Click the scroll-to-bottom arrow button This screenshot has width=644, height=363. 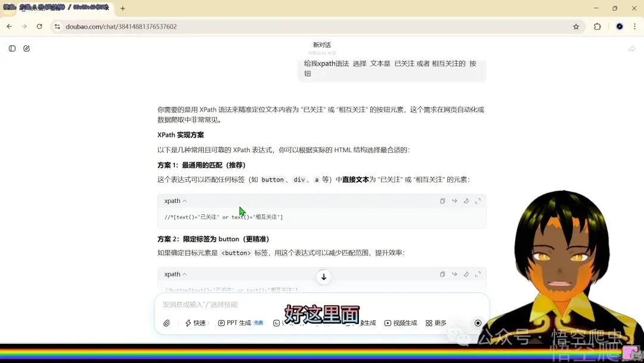point(323,277)
